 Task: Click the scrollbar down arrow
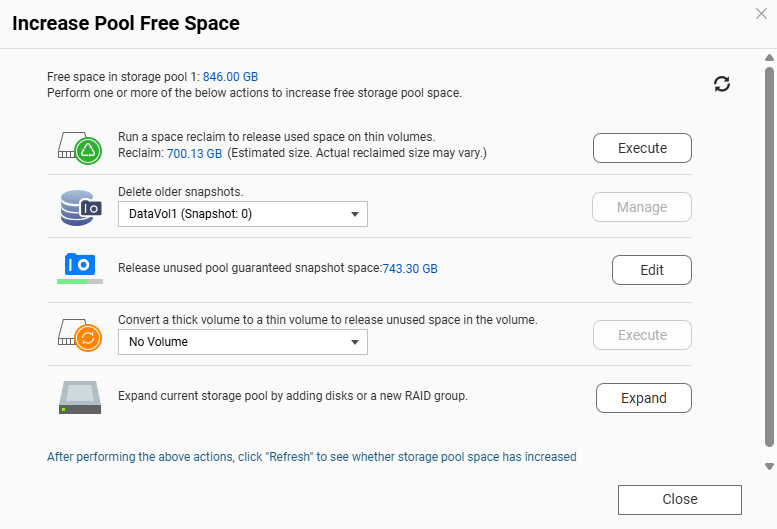(x=768, y=466)
